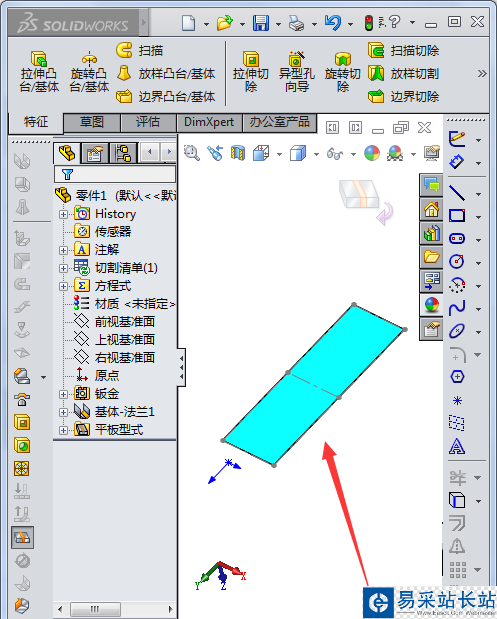Viewport: 497px width, 619px height.
Task: Open the Display Style dropdown arrow
Action: coord(316,154)
